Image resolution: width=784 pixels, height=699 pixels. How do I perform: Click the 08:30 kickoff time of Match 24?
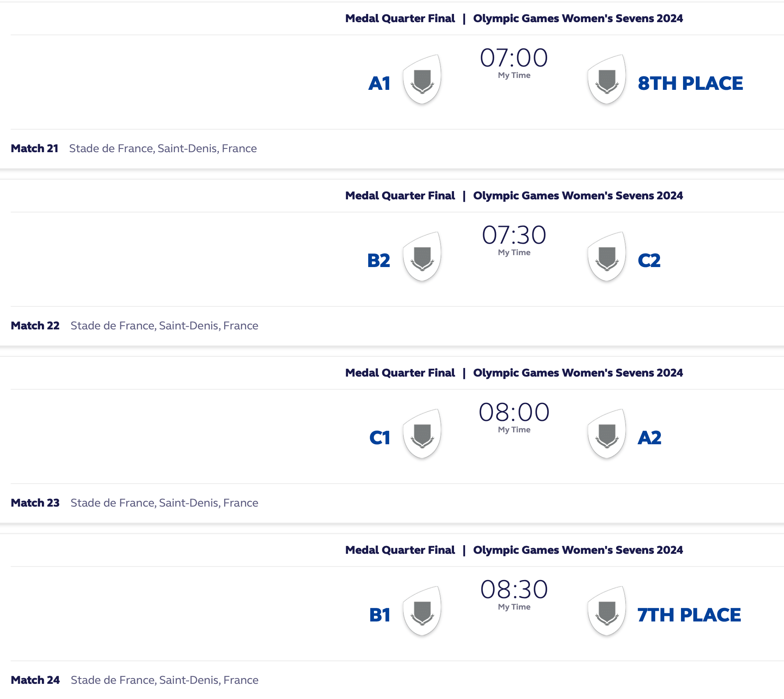[514, 589]
